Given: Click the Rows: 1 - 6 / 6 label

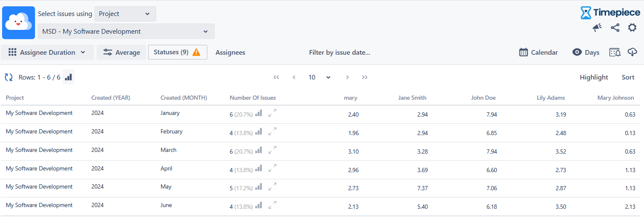Looking at the screenshot, I should (x=40, y=77).
